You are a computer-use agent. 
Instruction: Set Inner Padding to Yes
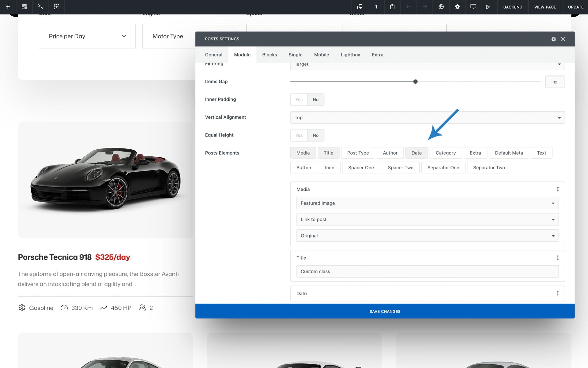[x=299, y=100]
